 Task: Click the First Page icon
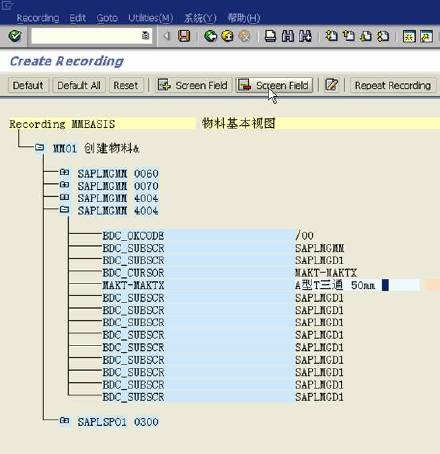[331, 36]
